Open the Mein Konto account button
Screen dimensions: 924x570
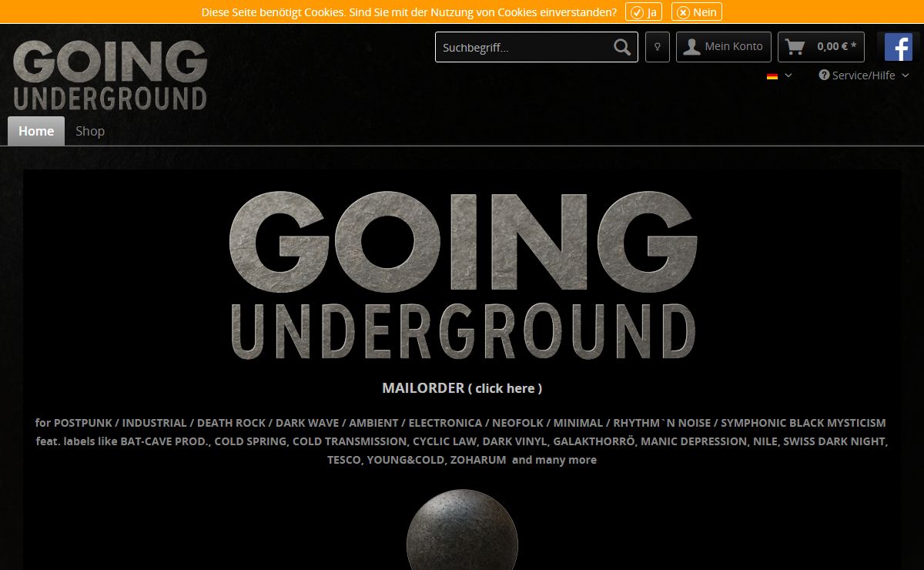coord(724,47)
